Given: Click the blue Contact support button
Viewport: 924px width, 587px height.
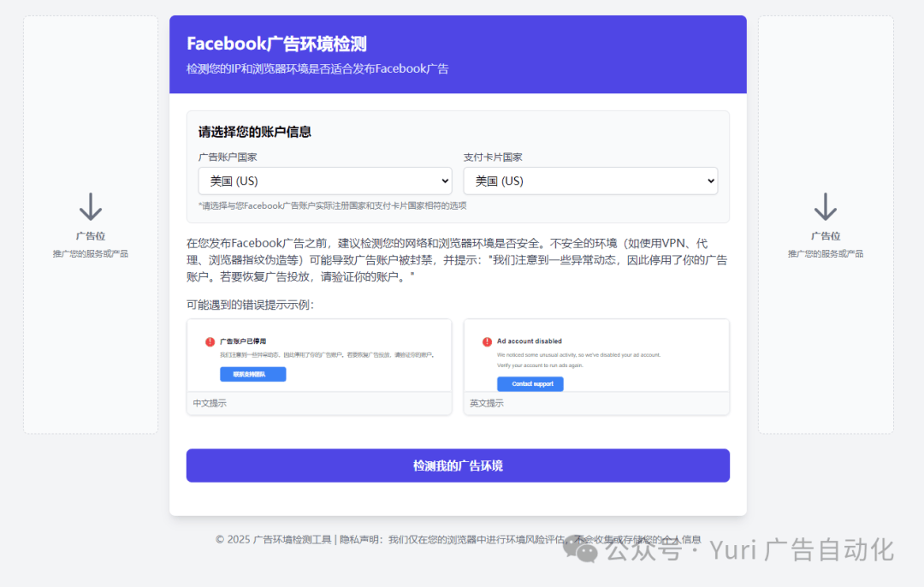Looking at the screenshot, I should [x=530, y=383].
